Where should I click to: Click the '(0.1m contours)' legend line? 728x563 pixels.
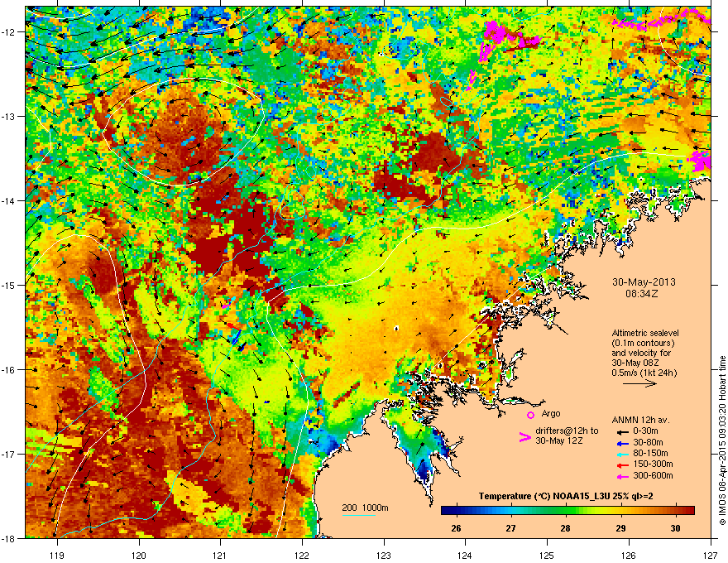[643, 344]
